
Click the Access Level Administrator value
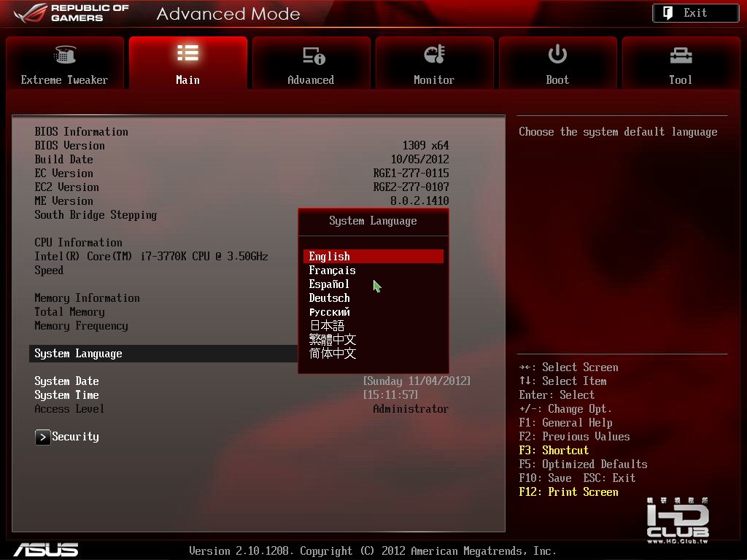coord(411,408)
